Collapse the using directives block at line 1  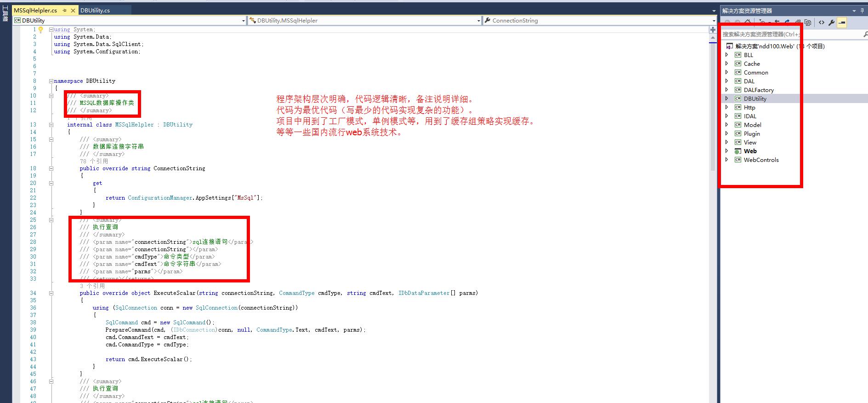pyautogui.click(x=51, y=29)
